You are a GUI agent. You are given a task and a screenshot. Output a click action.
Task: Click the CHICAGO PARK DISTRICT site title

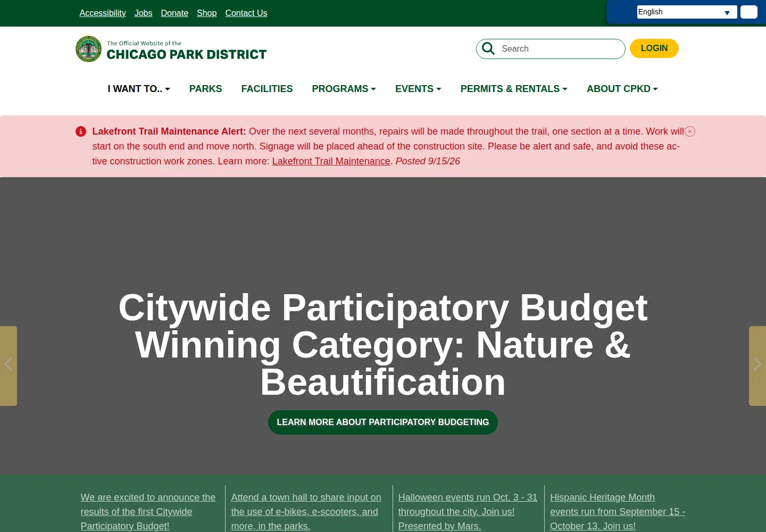(187, 54)
